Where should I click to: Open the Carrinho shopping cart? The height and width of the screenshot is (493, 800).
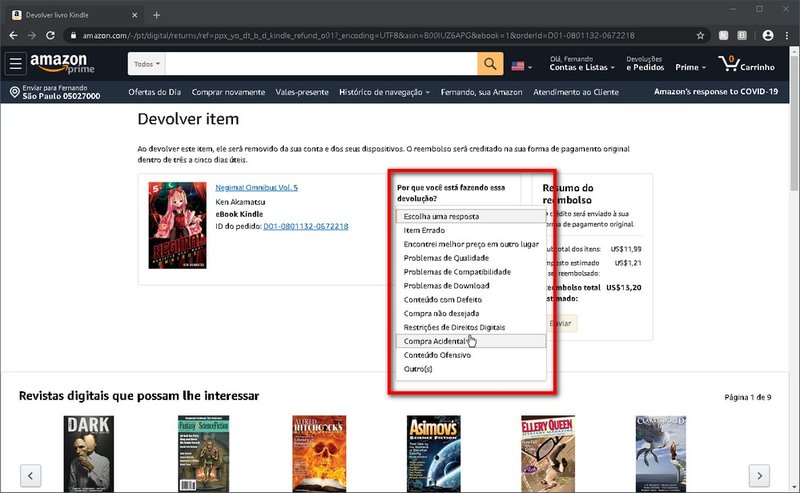point(747,64)
